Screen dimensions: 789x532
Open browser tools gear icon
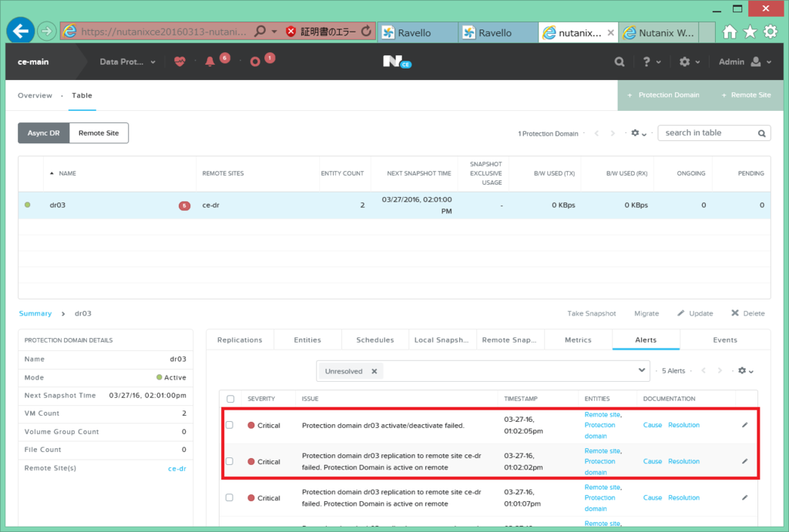tap(771, 32)
